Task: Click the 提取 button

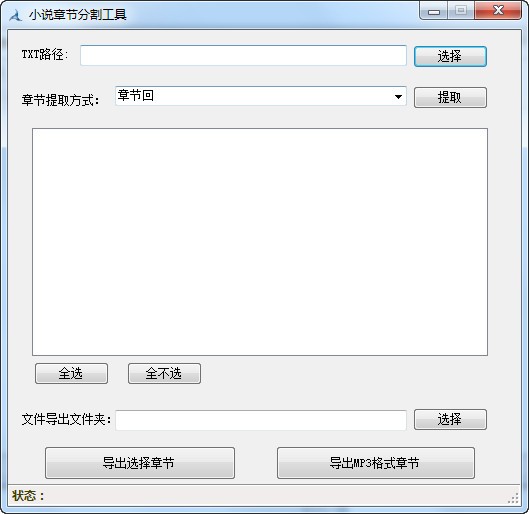Action: pyautogui.click(x=450, y=97)
